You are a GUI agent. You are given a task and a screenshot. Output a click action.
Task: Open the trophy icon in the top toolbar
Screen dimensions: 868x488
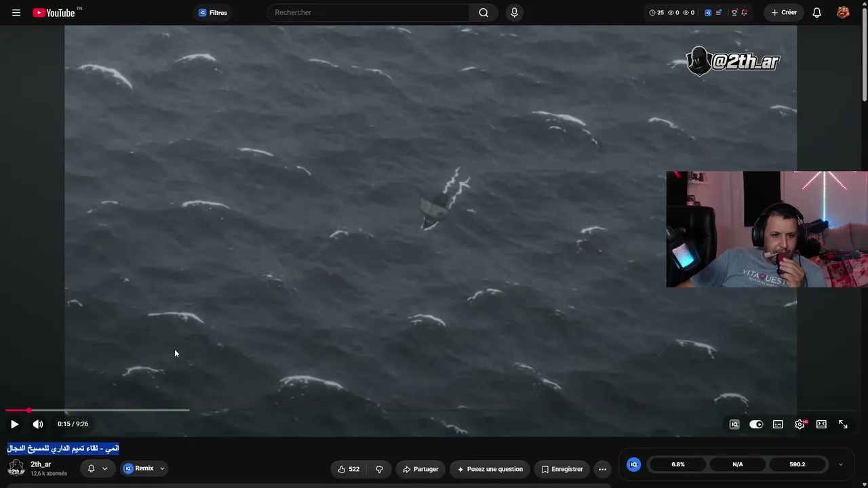[x=734, y=13]
